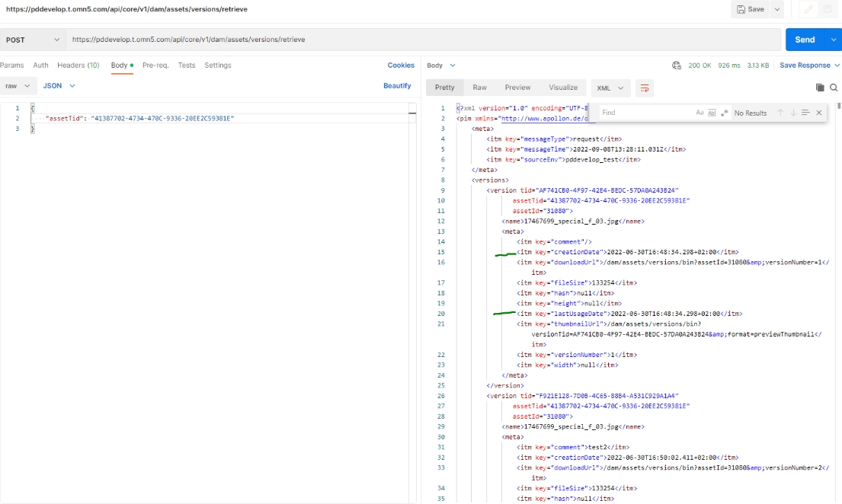
Task: Go to previous find result arrow
Action: [780, 113]
